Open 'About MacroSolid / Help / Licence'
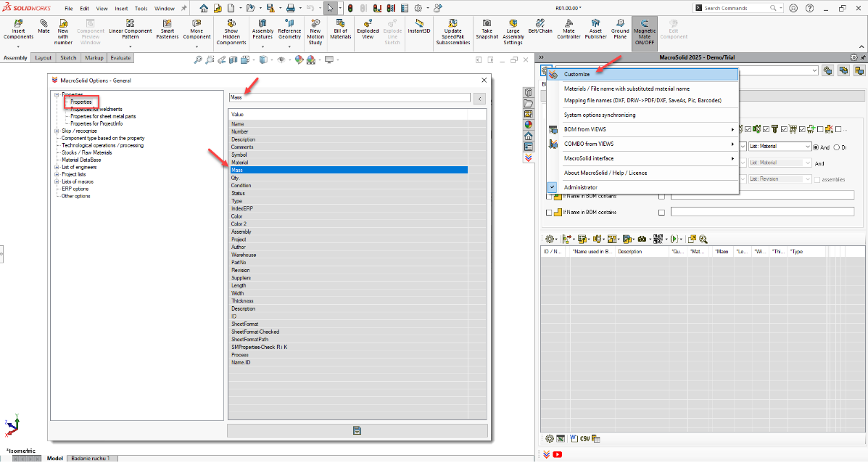This screenshot has height=463, width=868. pos(605,173)
